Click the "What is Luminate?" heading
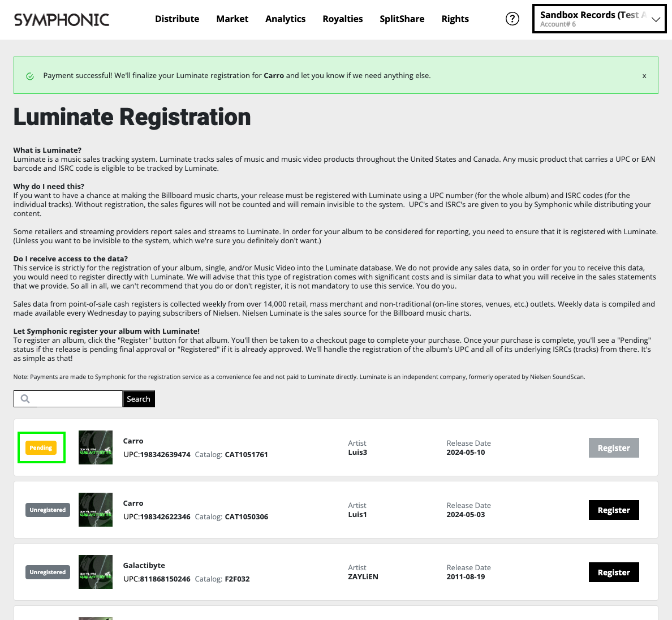Image resolution: width=672 pixels, height=620 pixels. (x=47, y=150)
